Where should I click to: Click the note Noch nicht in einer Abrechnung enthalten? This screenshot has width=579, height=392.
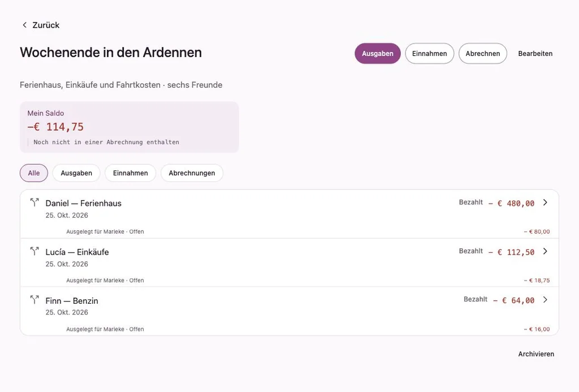tap(106, 142)
